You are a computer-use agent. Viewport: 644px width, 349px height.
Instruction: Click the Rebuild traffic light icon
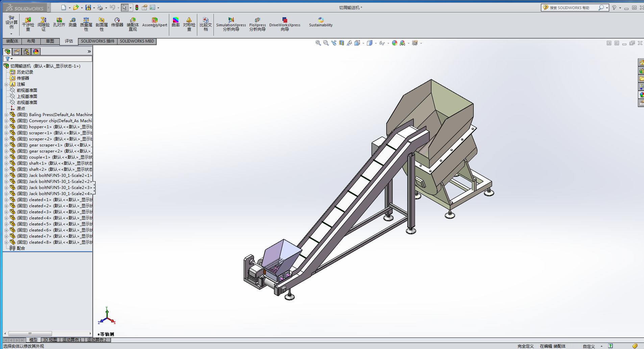point(137,7)
